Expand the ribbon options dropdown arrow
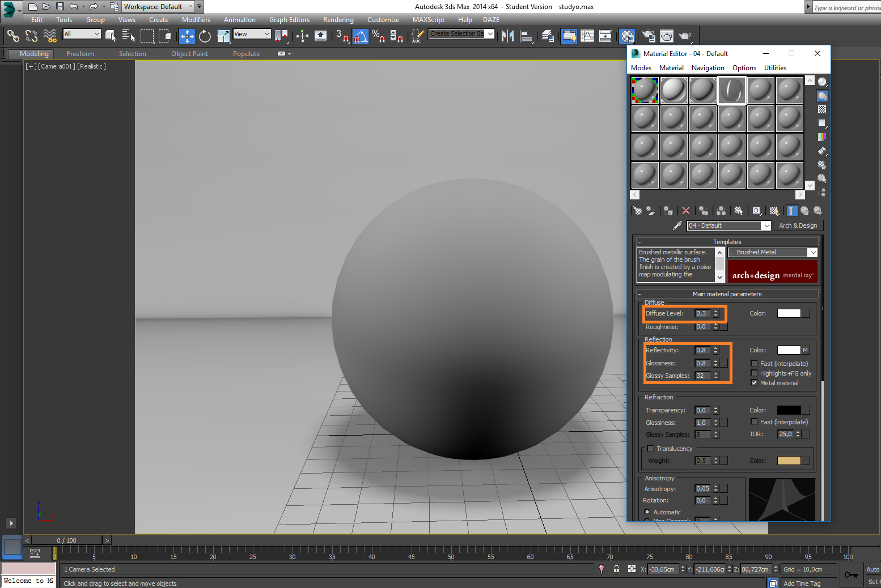This screenshot has width=881, height=588. (x=289, y=54)
